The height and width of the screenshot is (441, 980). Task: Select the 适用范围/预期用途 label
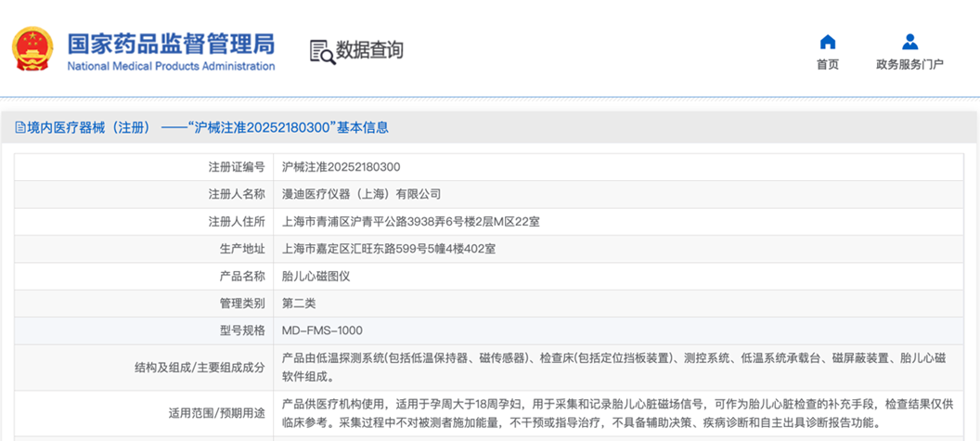click(217, 413)
